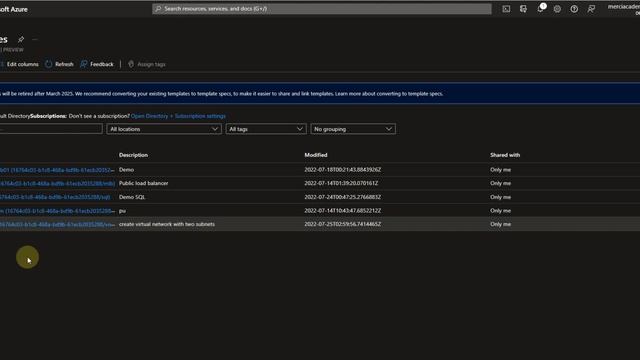Click modified date 2022-07-18 in Demo row
Viewport: 640px width, 360px height.
(342, 170)
